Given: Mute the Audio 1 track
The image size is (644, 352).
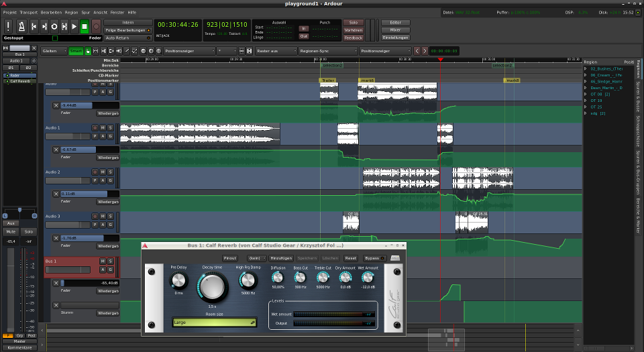Looking at the screenshot, I should click(x=103, y=128).
